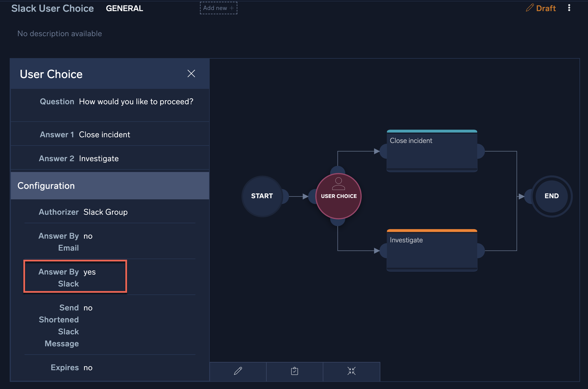The image size is (588, 389).
Task: Click the pencil edit icon in bottom toolbar
Action: pyautogui.click(x=238, y=371)
